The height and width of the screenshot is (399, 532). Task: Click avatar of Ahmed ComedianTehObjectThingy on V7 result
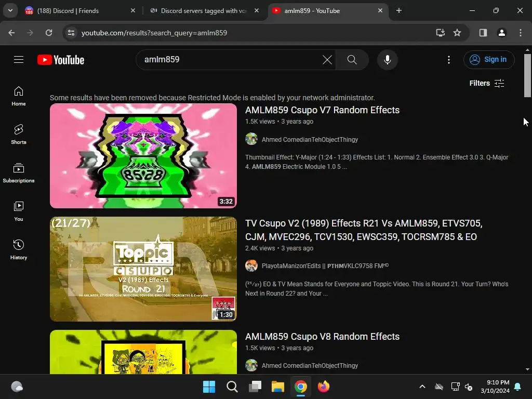(251, 139)
